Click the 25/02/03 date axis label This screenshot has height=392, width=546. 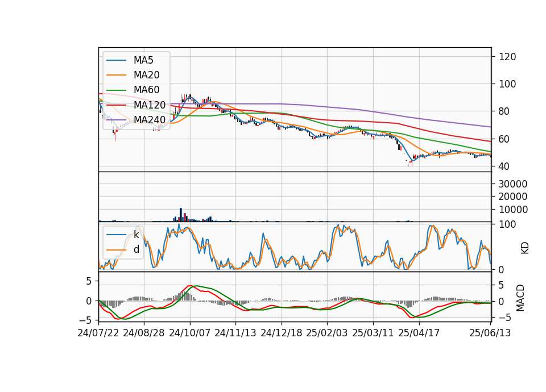coord(327,333)
